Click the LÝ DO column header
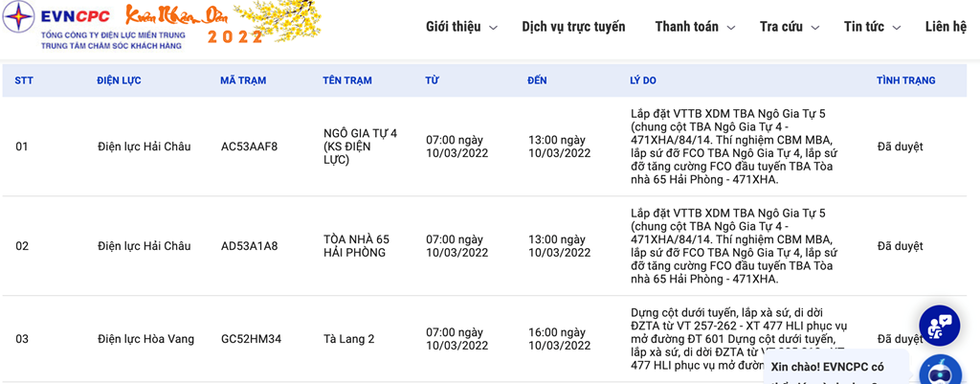Image resolution: width=980 pixels, height=384 pixels. coord(642,80)
